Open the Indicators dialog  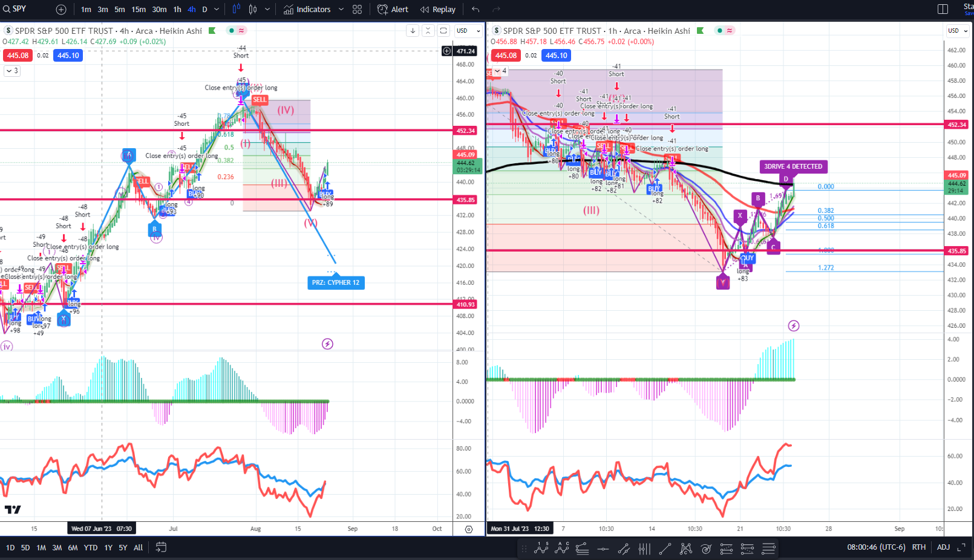coord(307,9)
